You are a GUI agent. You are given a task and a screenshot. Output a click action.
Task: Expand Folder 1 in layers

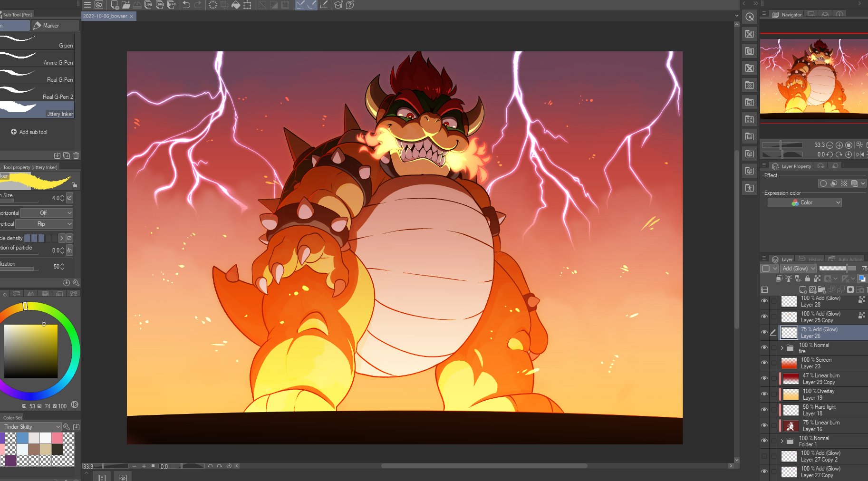pos(782,441)
